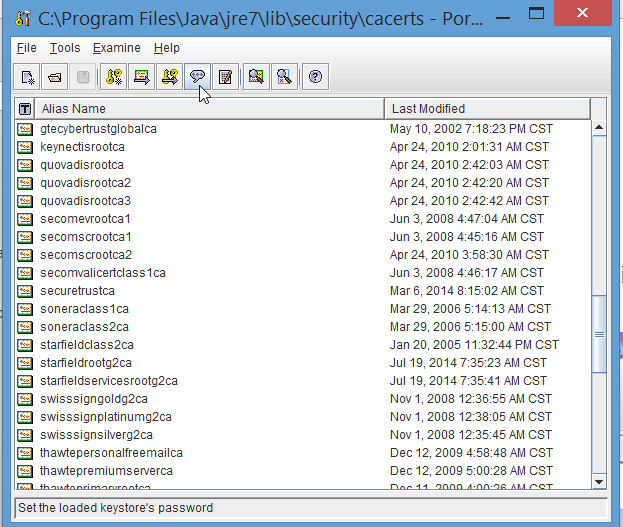Open the Help menu

point(167,48)
